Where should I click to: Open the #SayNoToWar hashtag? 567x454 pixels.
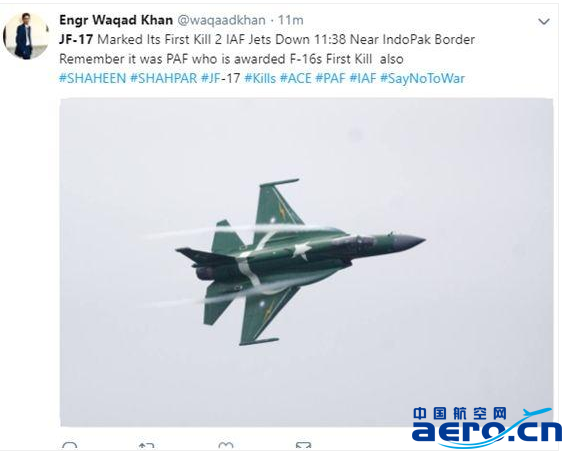pos(422,78)
